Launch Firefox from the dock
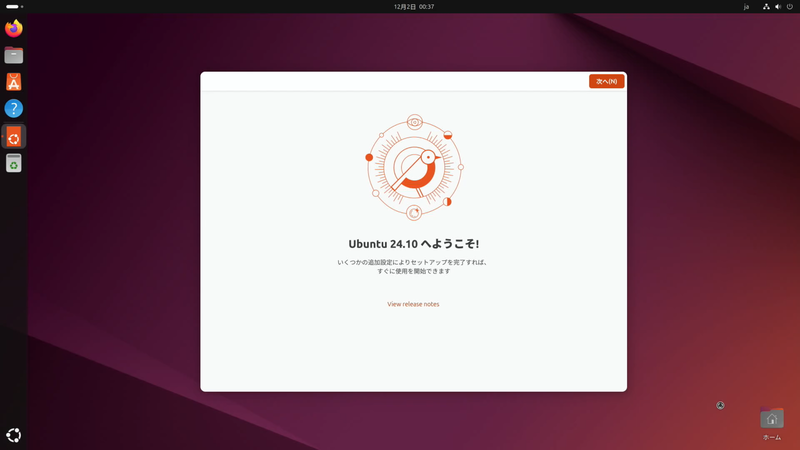Image resolution: width=800 pixels, height=450 pixels. [x=14, y=29]
